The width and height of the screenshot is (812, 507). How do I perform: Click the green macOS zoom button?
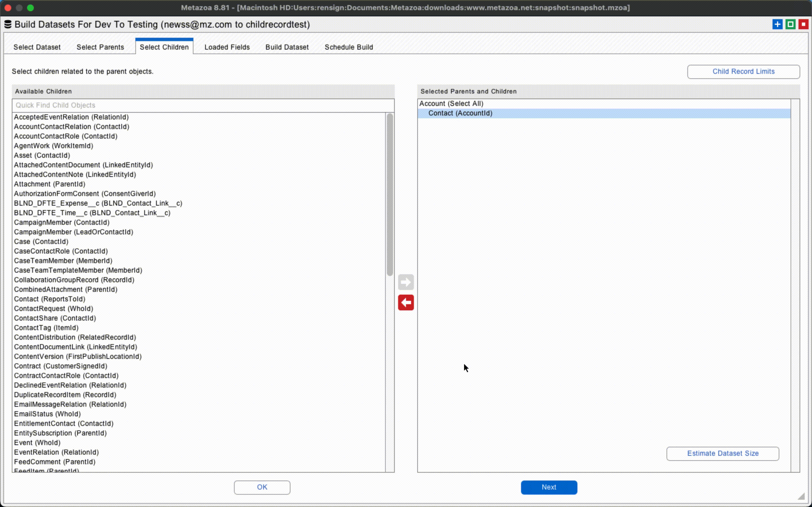pos(30,8)
